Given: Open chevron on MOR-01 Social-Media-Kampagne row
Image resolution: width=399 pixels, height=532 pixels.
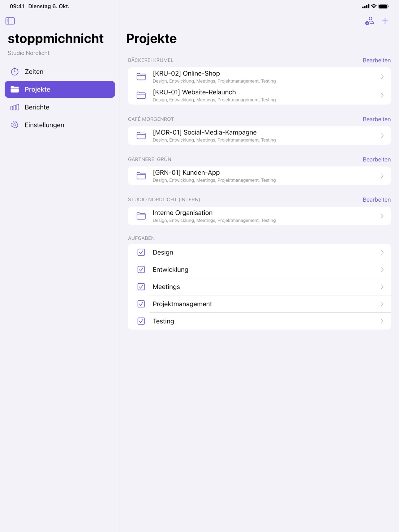Looking at the screenshot, I should (x=382, y=135).
